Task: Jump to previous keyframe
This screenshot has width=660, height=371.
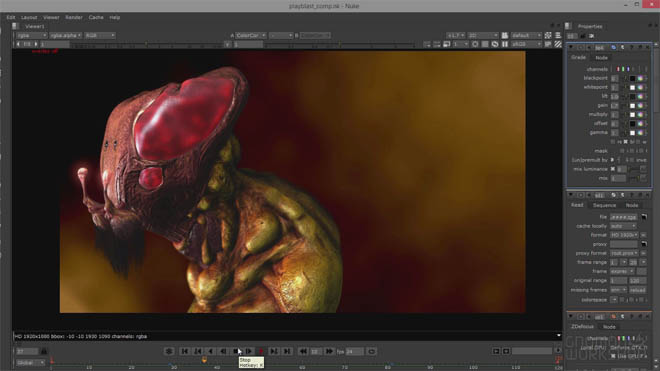Action: (x=197, y=351)
